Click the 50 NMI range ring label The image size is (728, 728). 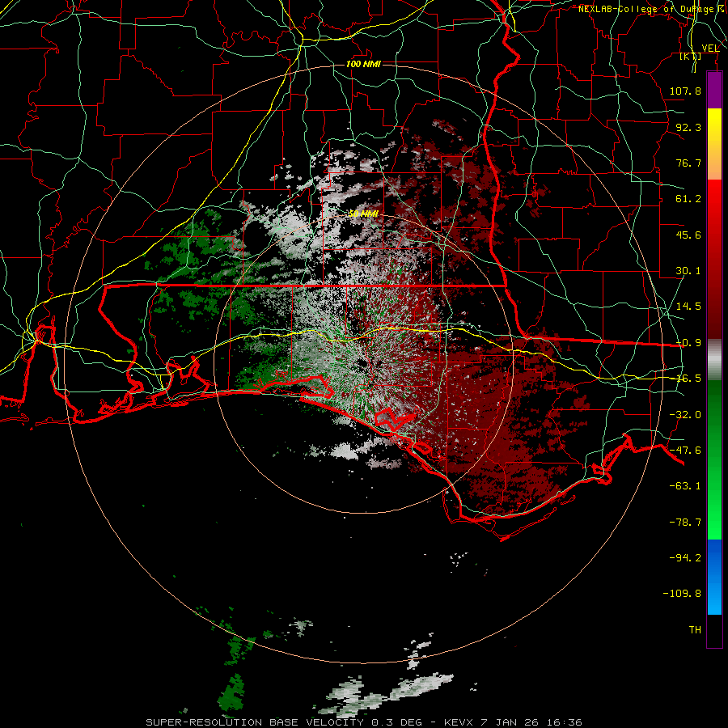click(x=363, y=214)
